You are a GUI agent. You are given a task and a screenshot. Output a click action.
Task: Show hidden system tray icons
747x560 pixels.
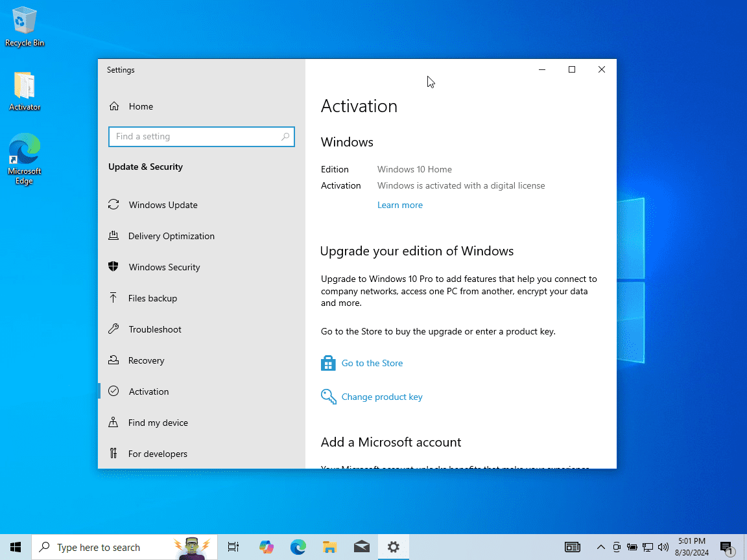600,547
